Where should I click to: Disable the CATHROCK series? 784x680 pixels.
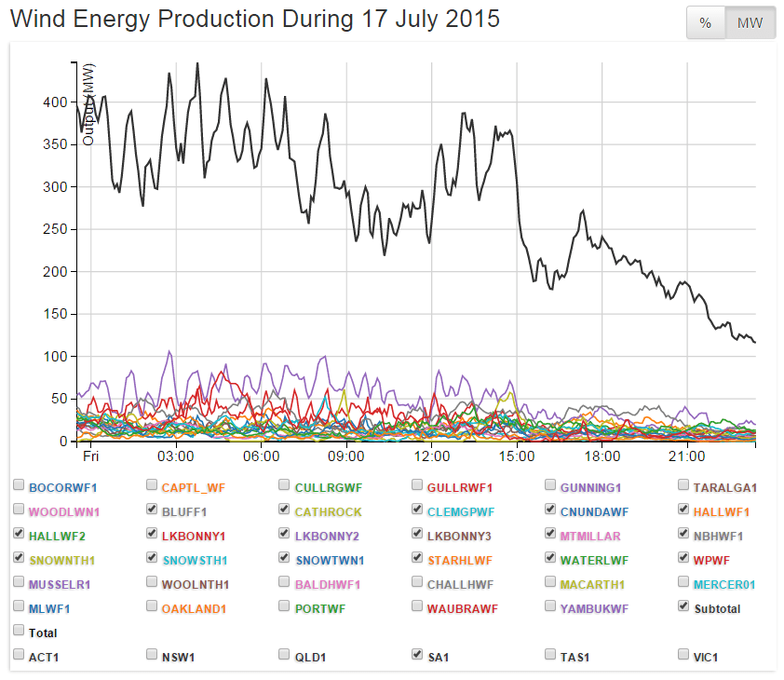285,510
